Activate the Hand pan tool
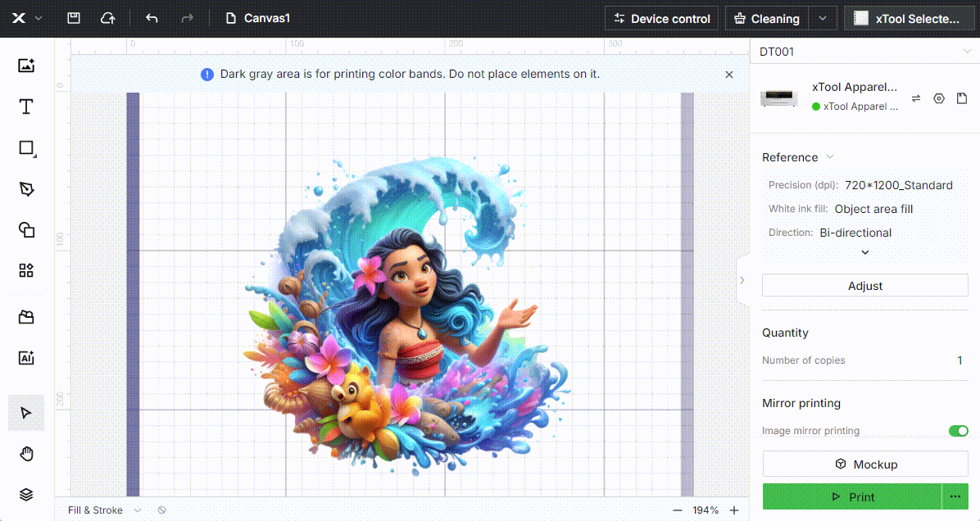Screen dimensions: 980x521 click(x=26, y=454)
